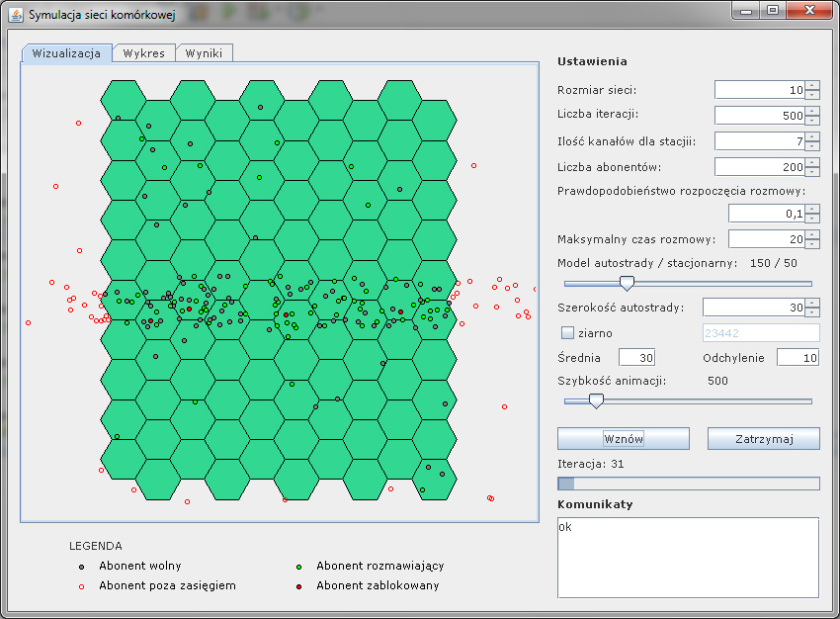Enable the ziarno checkbox
The height and width of the screenshot is (619, 840).
[x=567, y=333]
